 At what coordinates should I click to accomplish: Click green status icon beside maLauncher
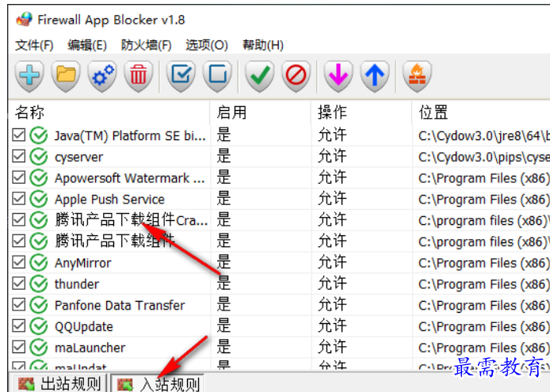[x=39, y=348]
